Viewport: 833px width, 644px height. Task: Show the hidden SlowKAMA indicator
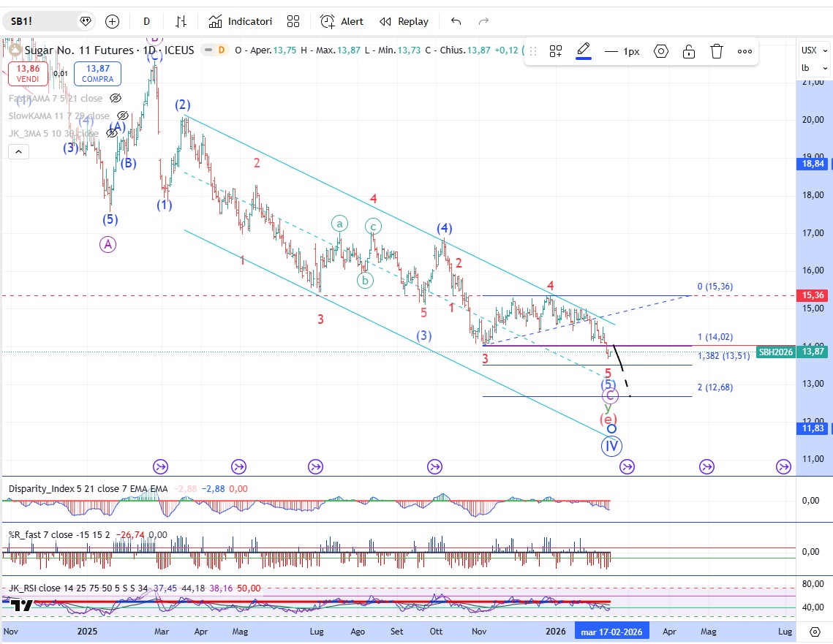(x=123, y=115)
